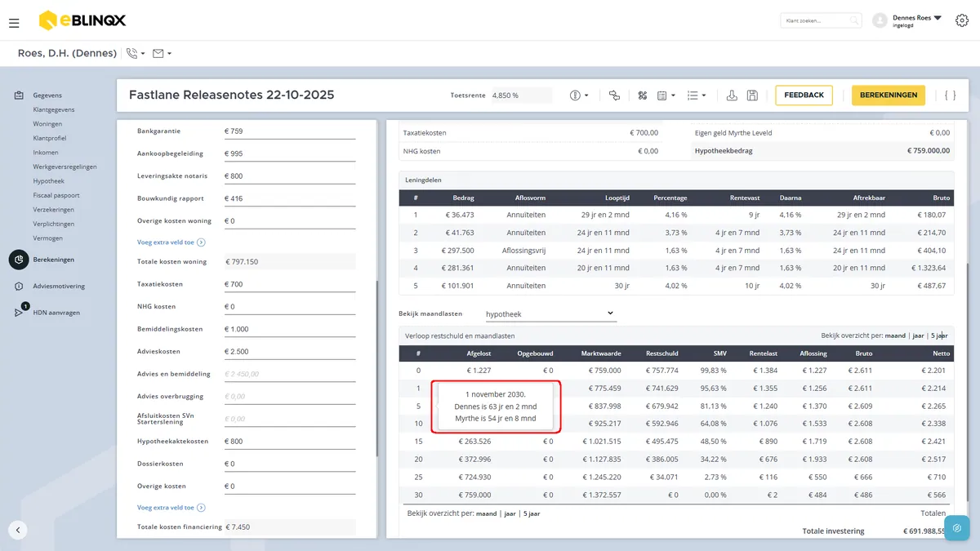
Task: Click the Adviesmotivering sidebar icon
Action: tap(18, 287)
